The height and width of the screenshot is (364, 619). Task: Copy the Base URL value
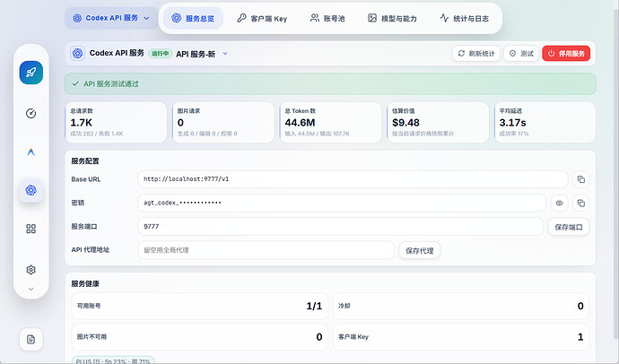(580, 179)
